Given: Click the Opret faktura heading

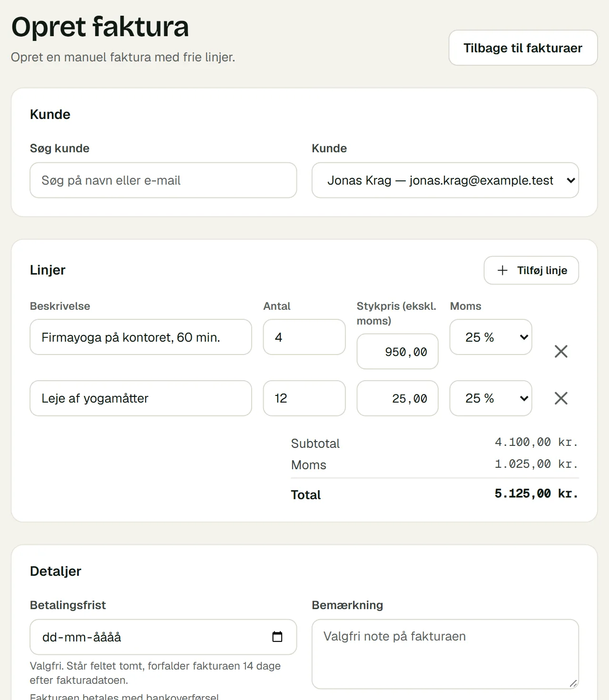Looking at the screenshot, I should point(100,27).
